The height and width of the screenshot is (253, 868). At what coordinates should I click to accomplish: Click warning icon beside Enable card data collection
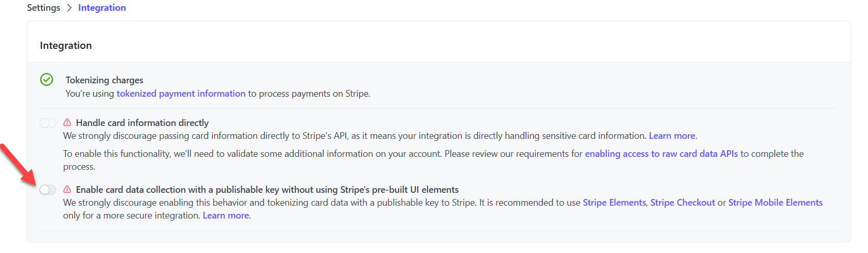coord(67,189)
